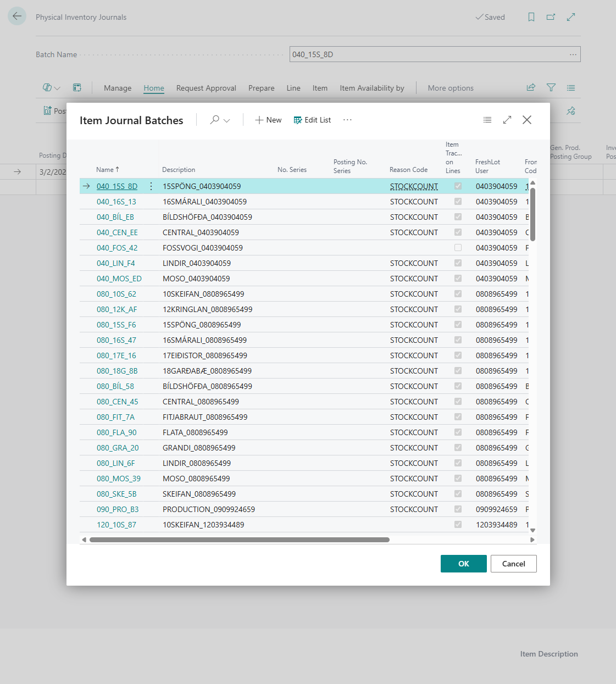Toggle tracking checkbox for 040_16S_13
616x684 pixels.
[x=458, y=202]
